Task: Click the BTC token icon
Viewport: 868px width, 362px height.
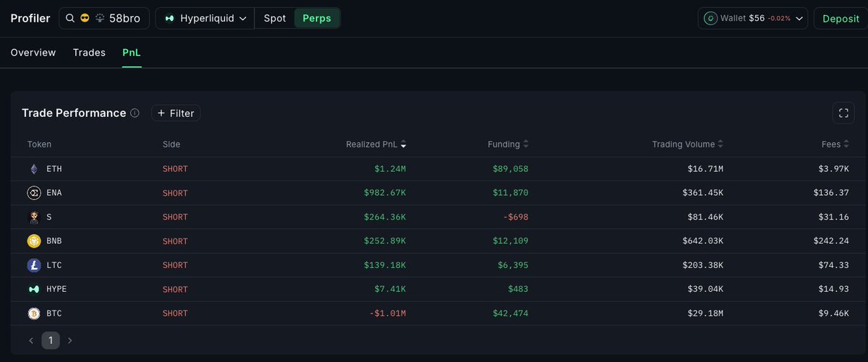Action: (33, 314)
